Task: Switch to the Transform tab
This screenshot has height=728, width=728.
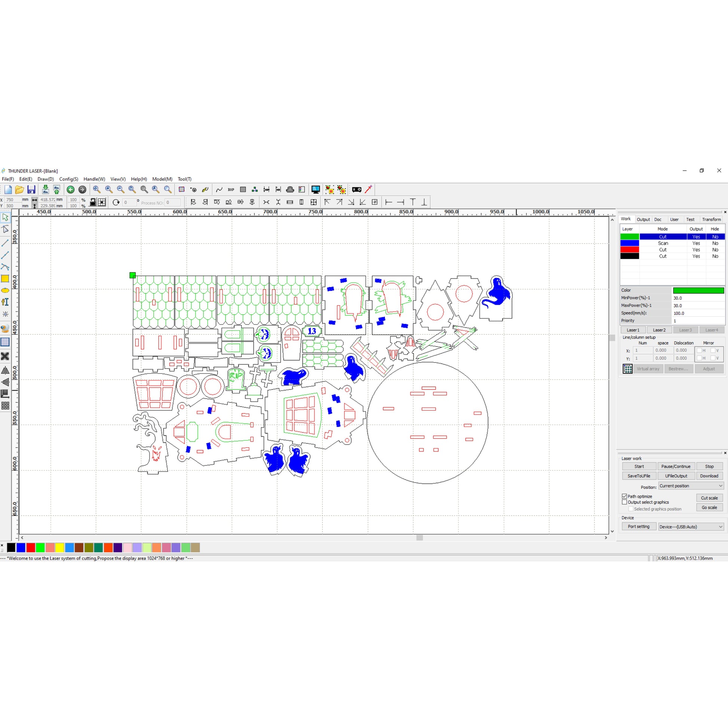Action: (x=712, y=219)
